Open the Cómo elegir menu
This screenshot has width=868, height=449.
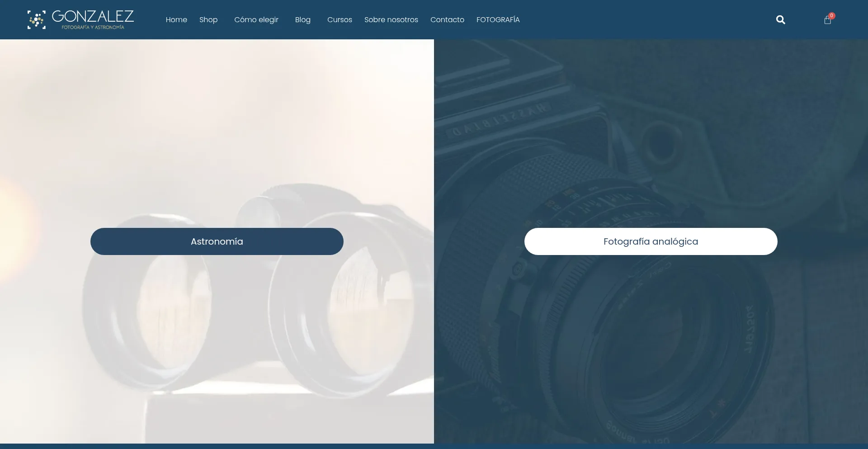[256, 20]
